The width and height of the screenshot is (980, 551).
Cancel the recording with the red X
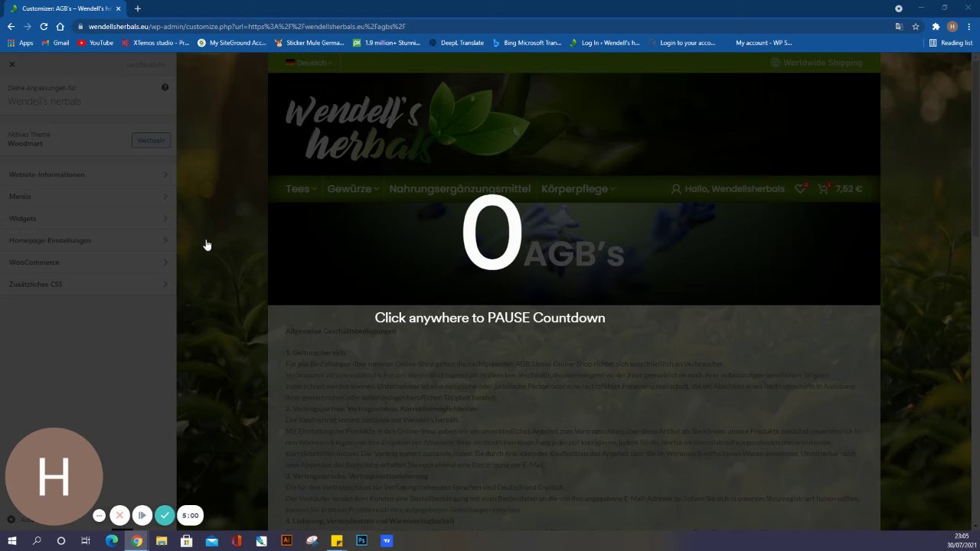119,516
